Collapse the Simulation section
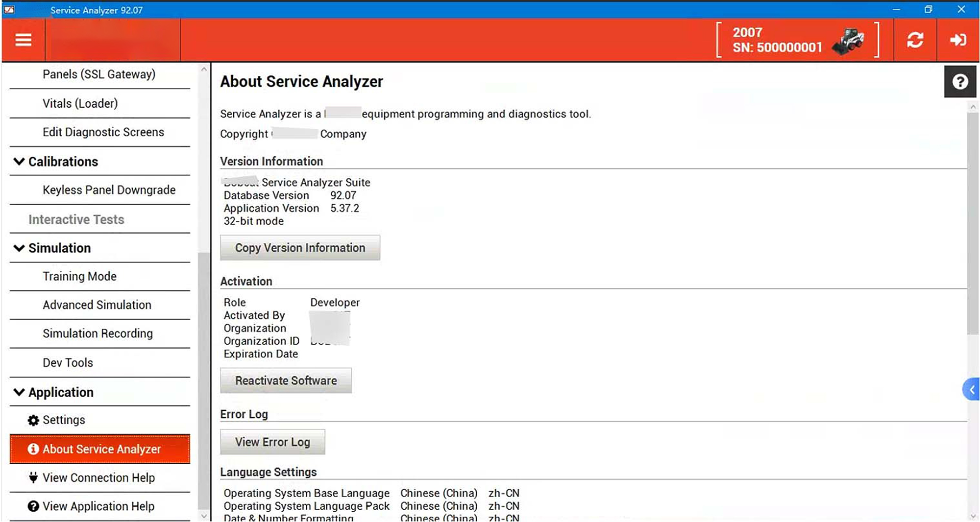The height and width of the screenshot is (522, 980). (x=18, y=248)
